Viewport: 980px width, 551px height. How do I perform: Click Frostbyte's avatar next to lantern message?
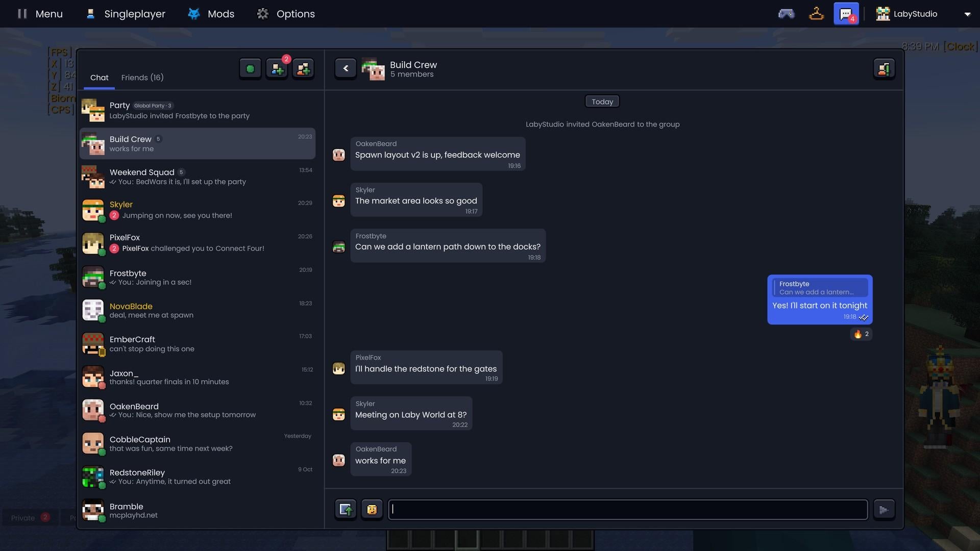click(339, 247)
